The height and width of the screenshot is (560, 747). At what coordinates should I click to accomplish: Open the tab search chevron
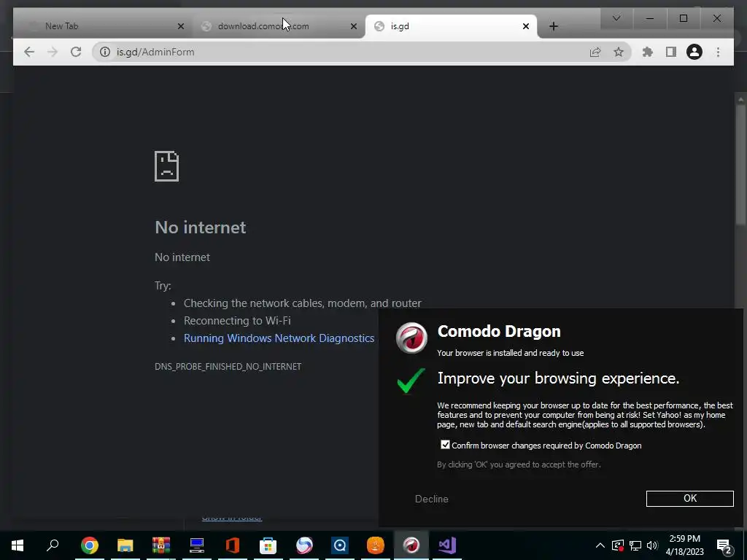click(x=616, y=18)
